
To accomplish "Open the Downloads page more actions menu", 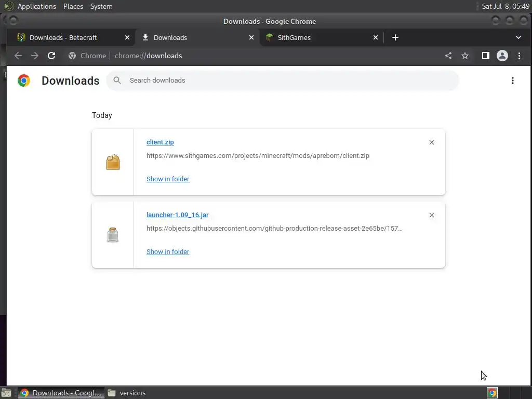I will [513, 81].
